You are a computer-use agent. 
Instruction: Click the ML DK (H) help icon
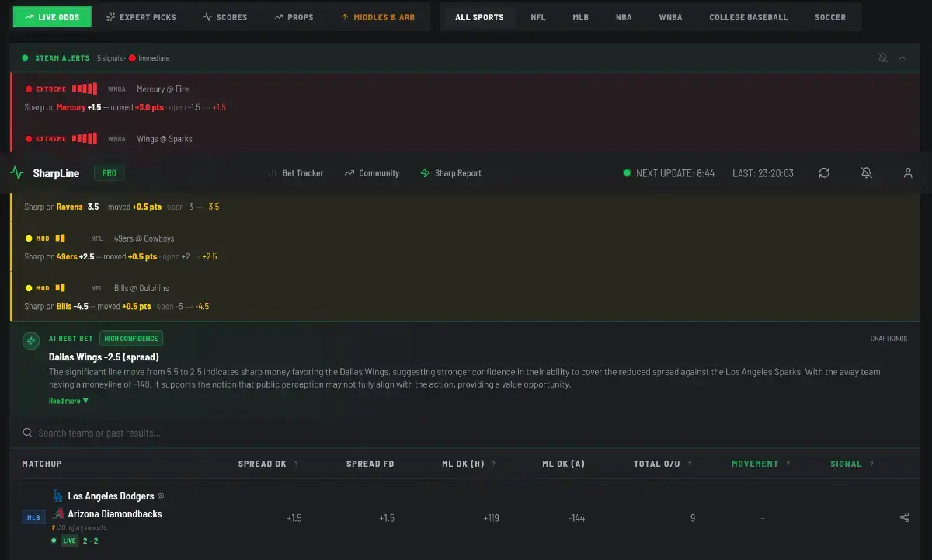(x=494, y=464)
